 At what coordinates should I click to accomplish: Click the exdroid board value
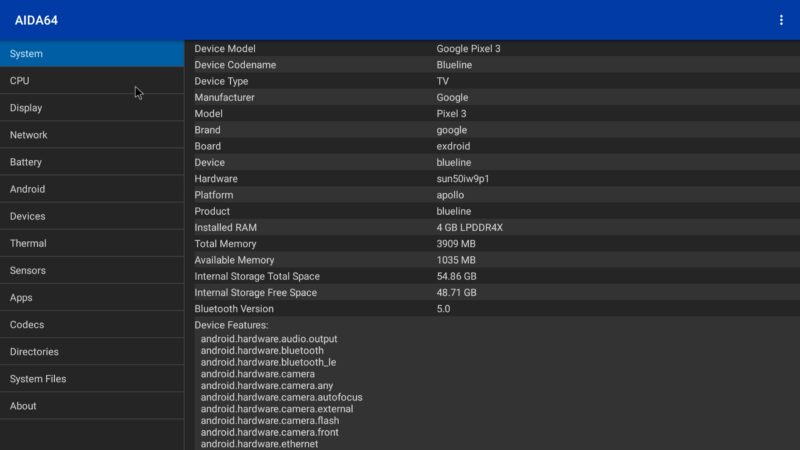(453, 146)
